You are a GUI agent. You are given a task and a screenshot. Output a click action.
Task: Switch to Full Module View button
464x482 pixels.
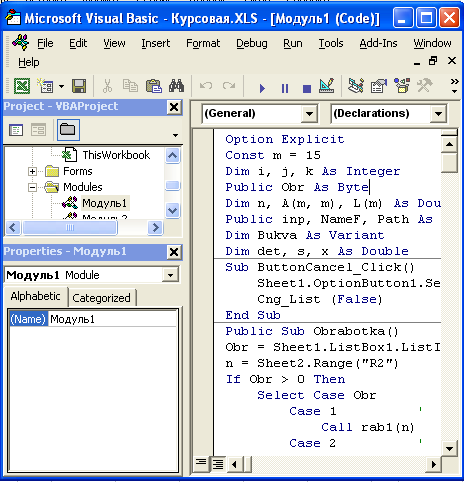point(218,464)
